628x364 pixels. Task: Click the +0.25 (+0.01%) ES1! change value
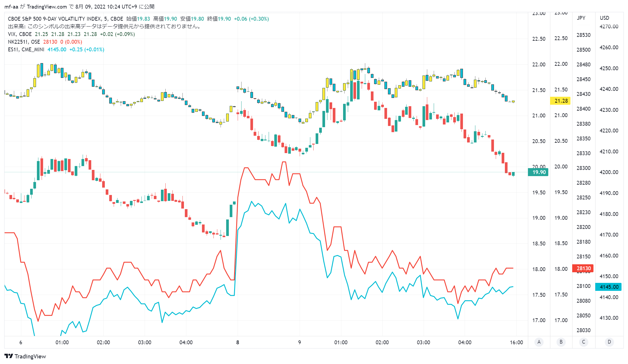point(87,50)
